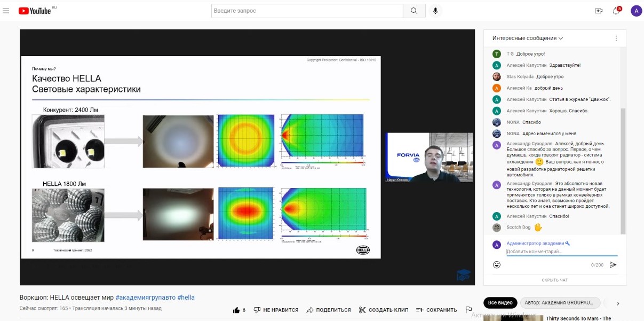Click the chat panel scrollbar

pos(623,171)
